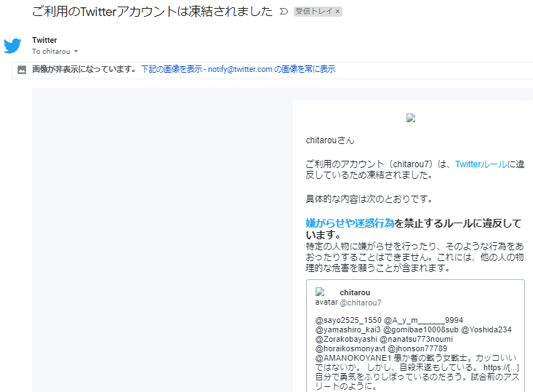Image resolution: width=533 pixels, height=392 pixels.
Task: Click the @jhonson77789 mention
Action: coord(417,349)
